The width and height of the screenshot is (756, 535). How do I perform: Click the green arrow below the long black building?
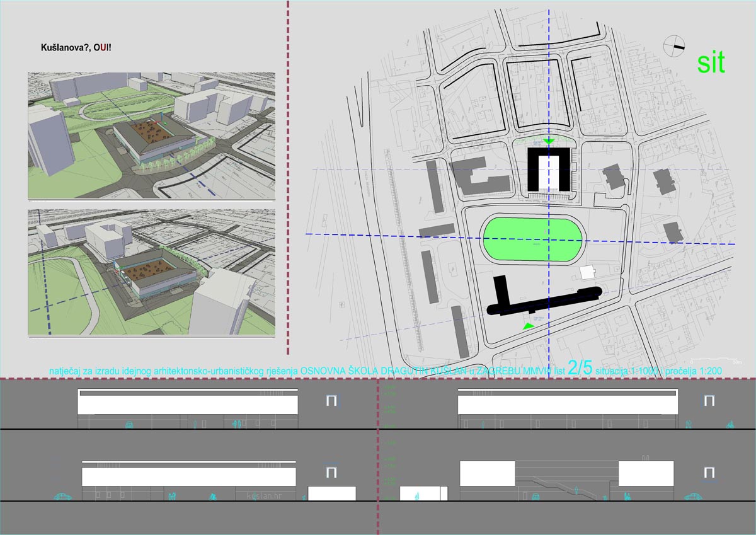[x=528, y=326]
